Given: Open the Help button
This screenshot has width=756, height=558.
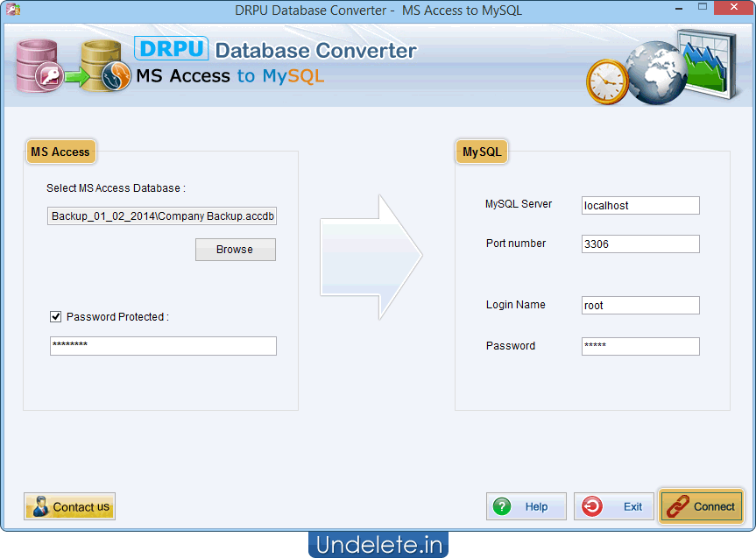Looking at the screenshot, I should tap(526, 506).
